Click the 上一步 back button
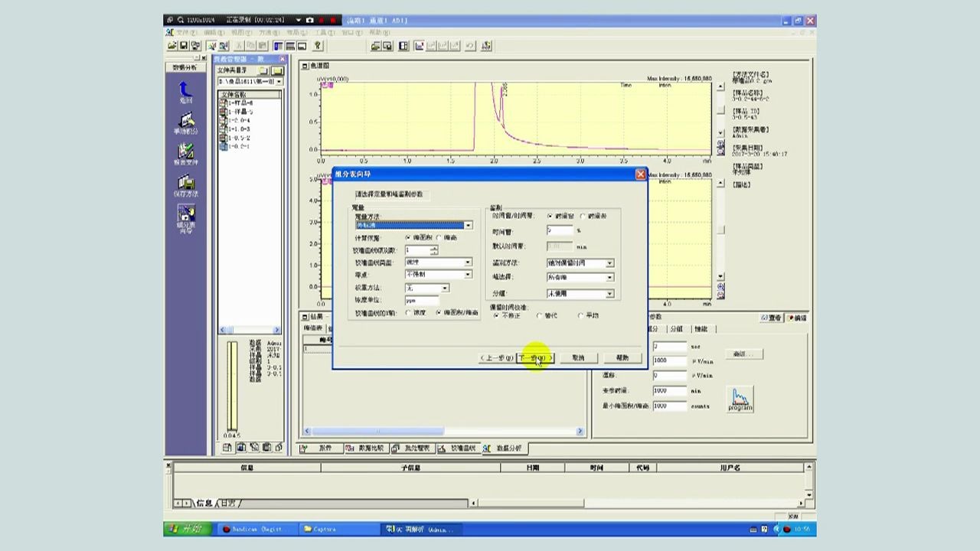Image resolution: width=980 pixels, height=551 pixels. 496,357
